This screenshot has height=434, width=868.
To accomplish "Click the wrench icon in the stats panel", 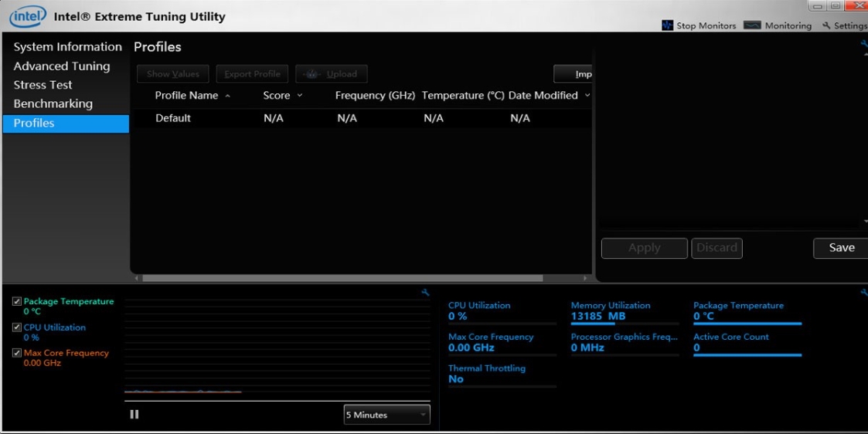I will coord(863,293).
